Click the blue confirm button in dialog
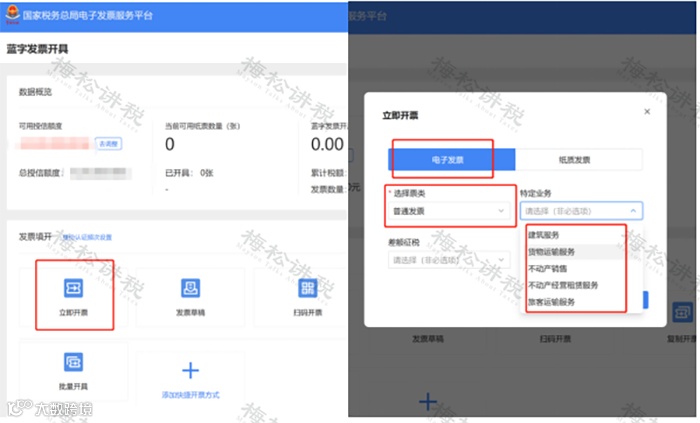The width and height of the screenshot is (700, 423). pyautogui.click(x=645, y=299)
